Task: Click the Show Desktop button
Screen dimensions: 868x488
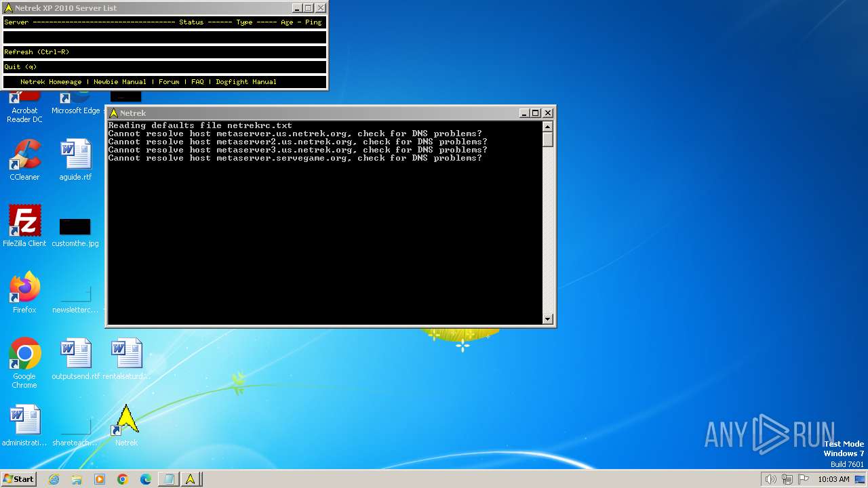Action: [x=860, y=479]
